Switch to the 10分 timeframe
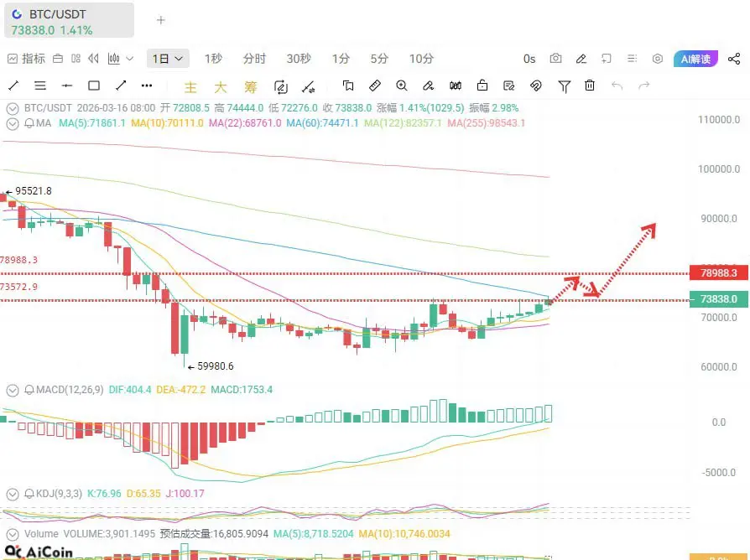 421,59
